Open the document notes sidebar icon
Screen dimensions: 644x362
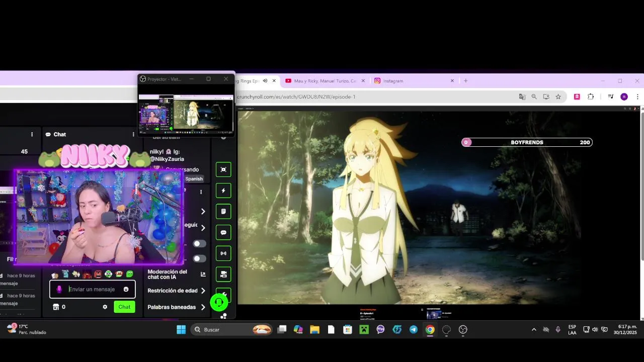pos(223,212)
